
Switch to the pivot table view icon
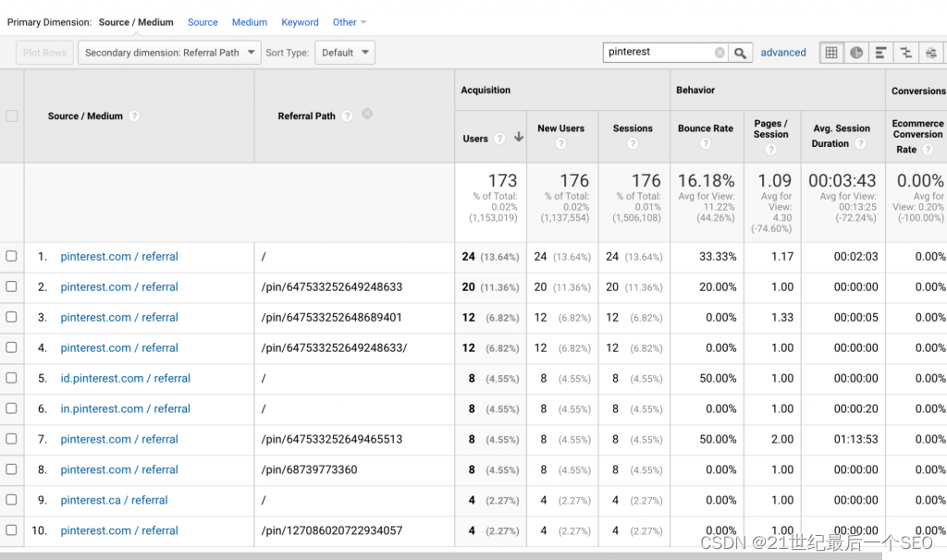[931, 53]
